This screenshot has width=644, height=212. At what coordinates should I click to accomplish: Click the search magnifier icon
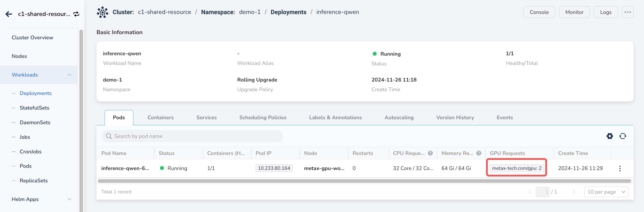[x=109, y=136]
